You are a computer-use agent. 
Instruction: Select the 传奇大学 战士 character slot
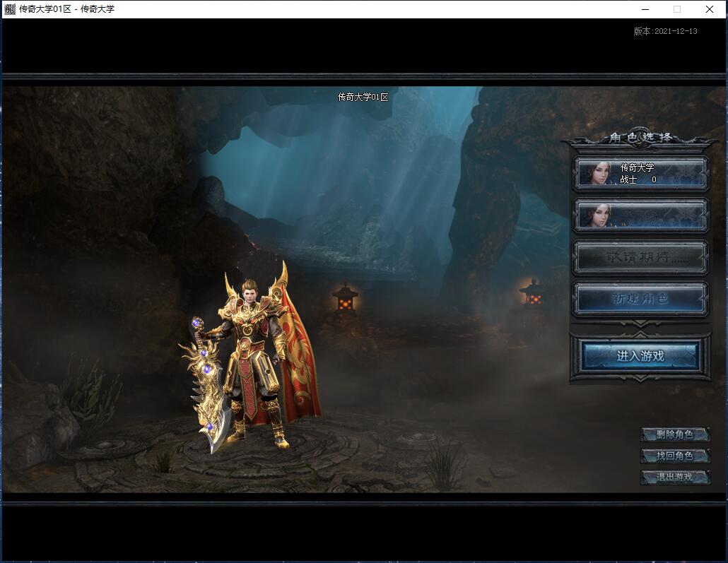pyautogui.click(x=641, y=173)
